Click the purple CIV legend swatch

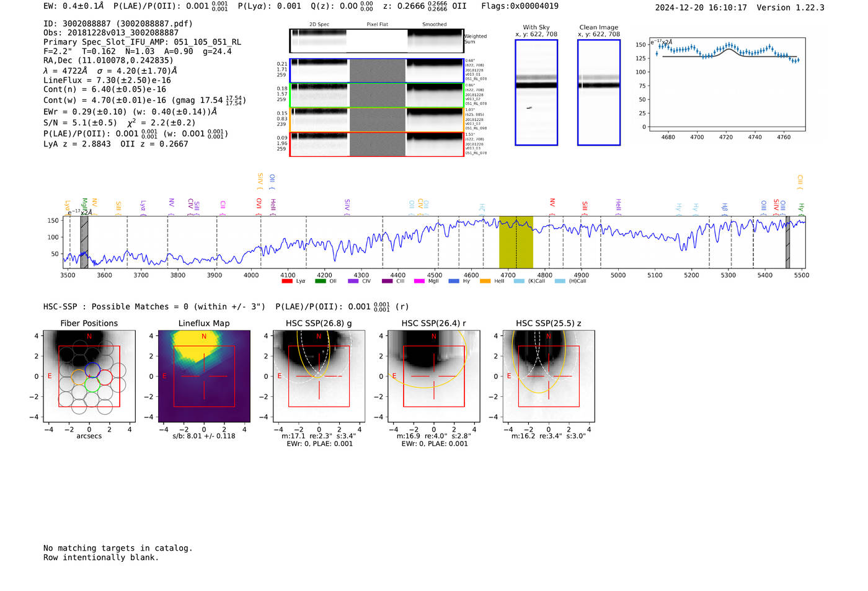353,281
